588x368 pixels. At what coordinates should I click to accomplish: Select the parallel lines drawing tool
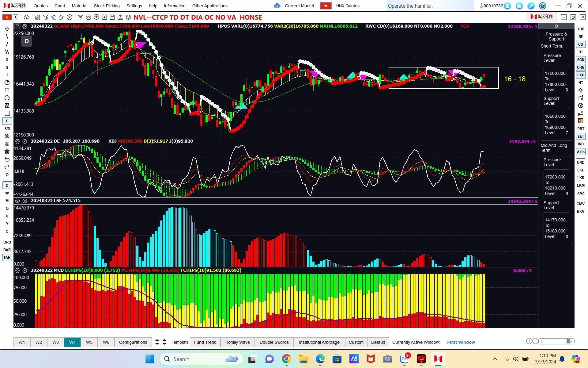coord(7,52)
